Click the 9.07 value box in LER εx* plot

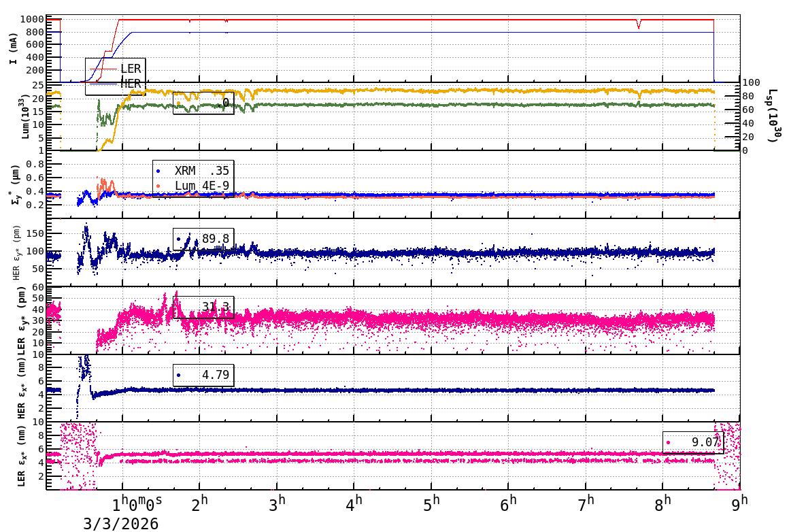click(x=693, y=442)
